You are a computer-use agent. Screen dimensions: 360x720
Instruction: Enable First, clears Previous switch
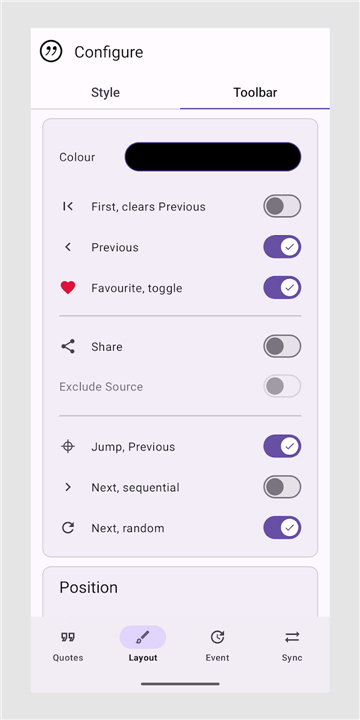pyautogui.click(x=282, y=207)
